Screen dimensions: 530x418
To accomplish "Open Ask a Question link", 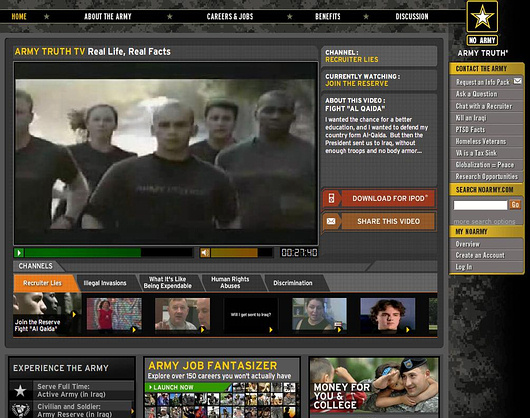I will point(476,94).
